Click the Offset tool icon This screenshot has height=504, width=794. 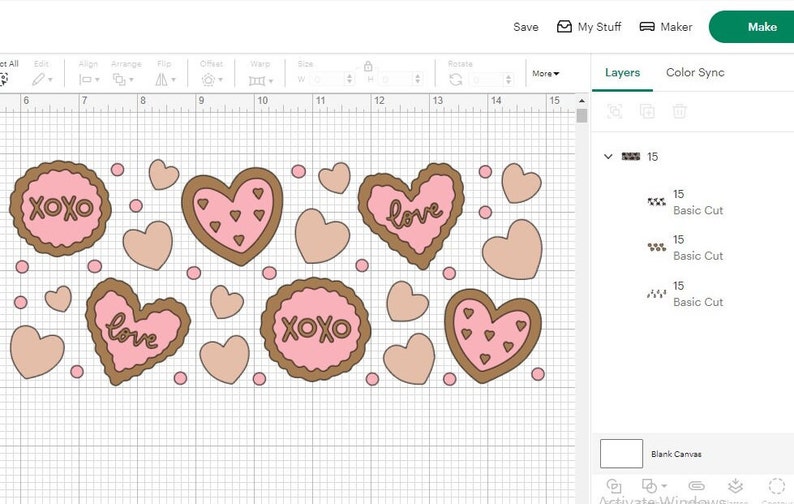[x=208, y=80]
